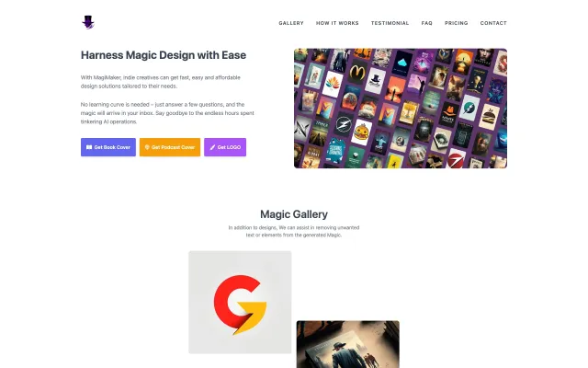This screenshot has height=368, width=588.
Task: Click the hero collage of covers image
Action: (401, 109)
